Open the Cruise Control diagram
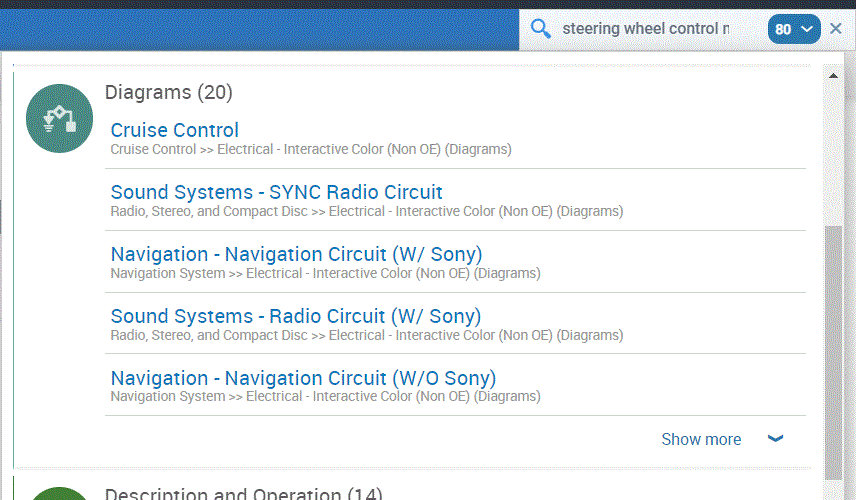This screenshot has width=856, height=500. (175, 130)
